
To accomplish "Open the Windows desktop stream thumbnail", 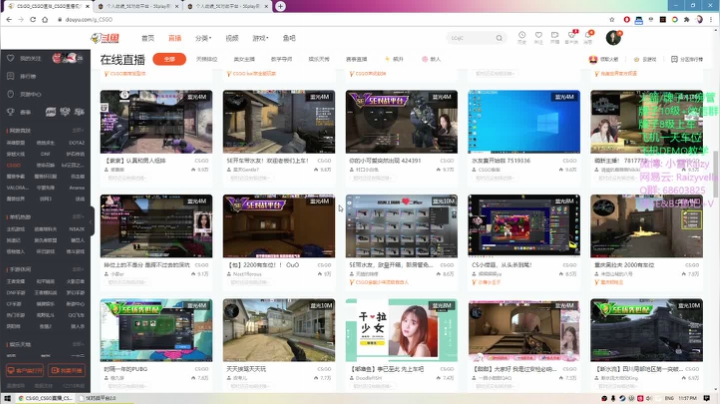I will coord(524,122).
